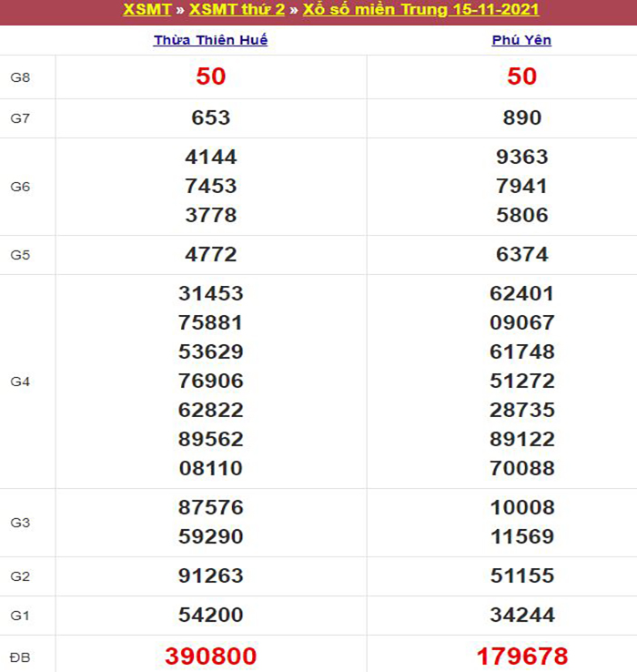The width and height of the screenshot is (637, 672).
Task: Click the G8 row label
Action: pyautogui.click(x=20, y=77)
